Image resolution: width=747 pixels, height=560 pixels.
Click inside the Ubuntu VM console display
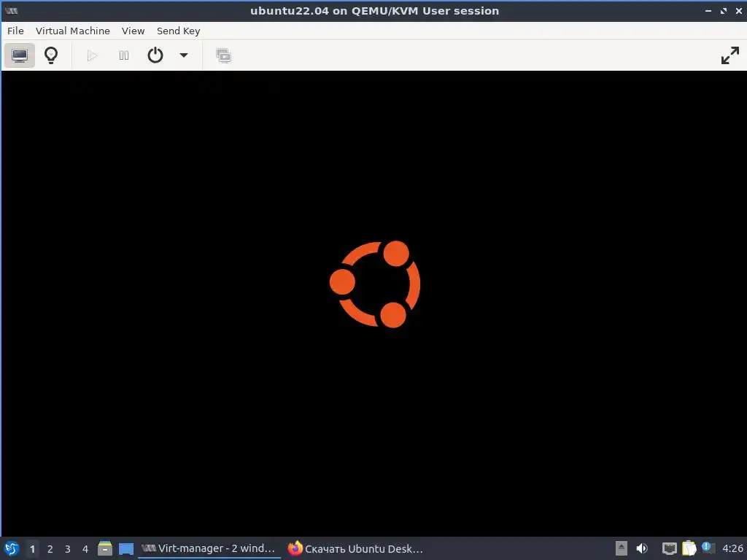pos(374,303)
